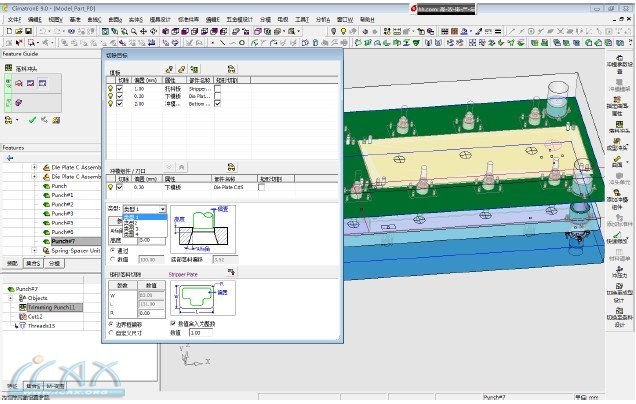The image size is (636, 404).
Task: Click the Open file toolbar icon
Action: click(x=18, y=31)
